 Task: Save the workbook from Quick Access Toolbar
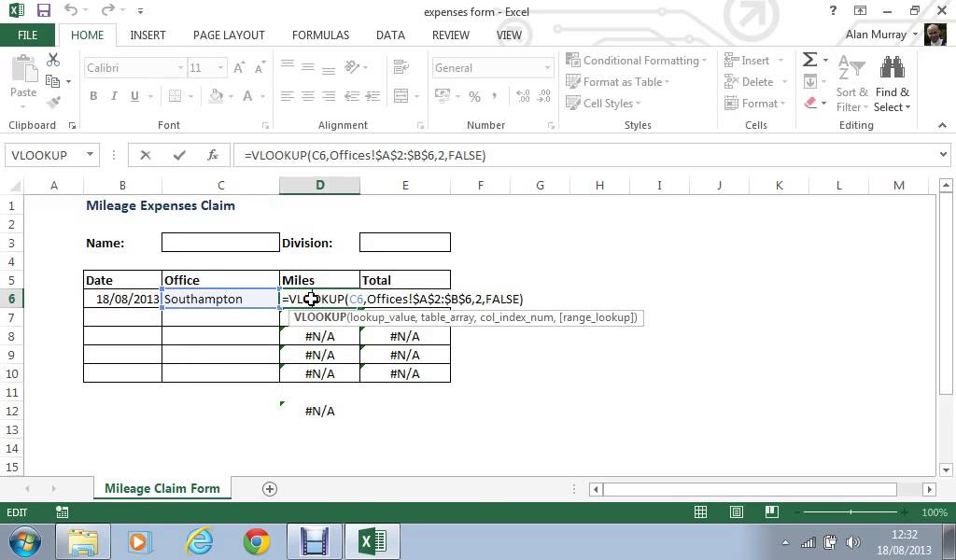coord(43,11)
